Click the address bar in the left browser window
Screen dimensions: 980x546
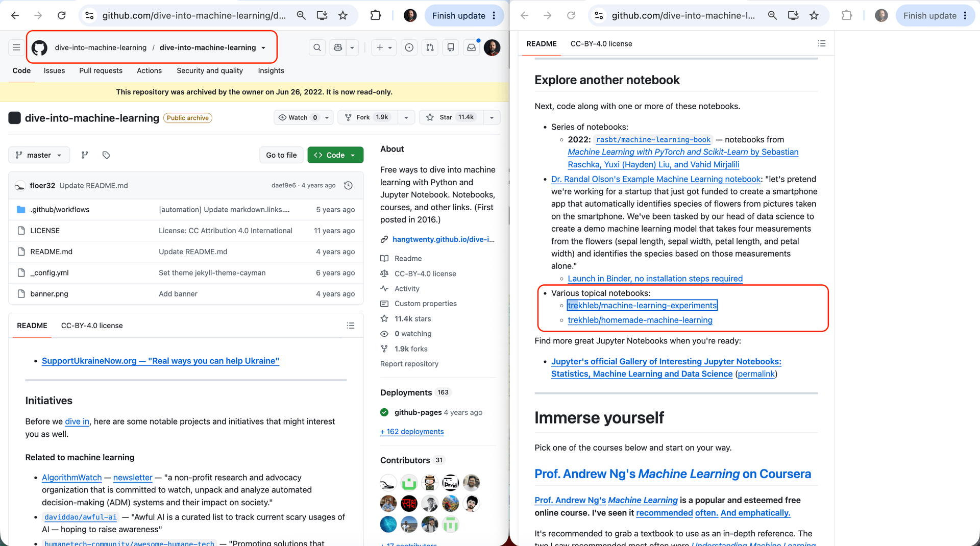[194, 15]
